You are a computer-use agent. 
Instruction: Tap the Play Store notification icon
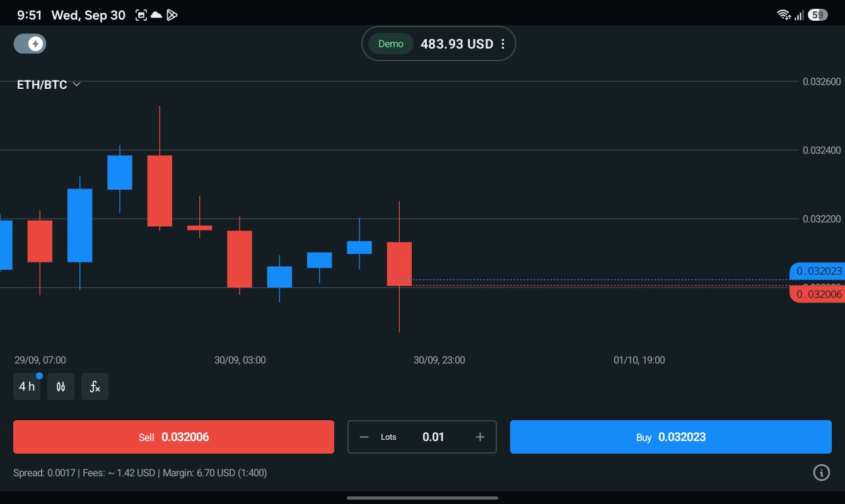[x=172, y=15]
